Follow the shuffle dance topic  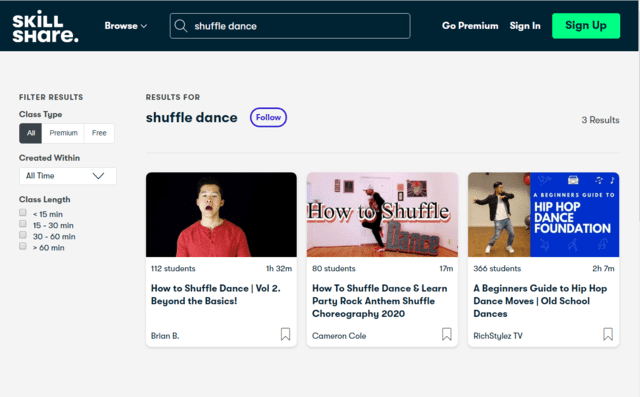point(268,118)
